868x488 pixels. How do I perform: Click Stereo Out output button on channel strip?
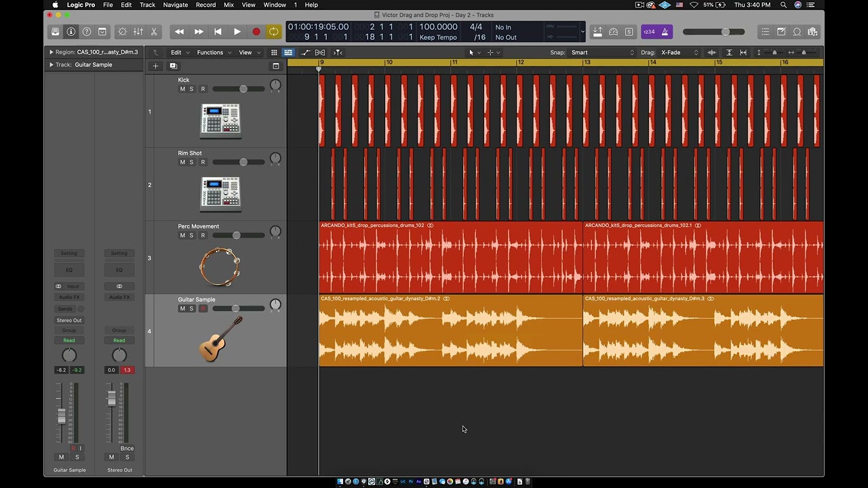[69, 320]
